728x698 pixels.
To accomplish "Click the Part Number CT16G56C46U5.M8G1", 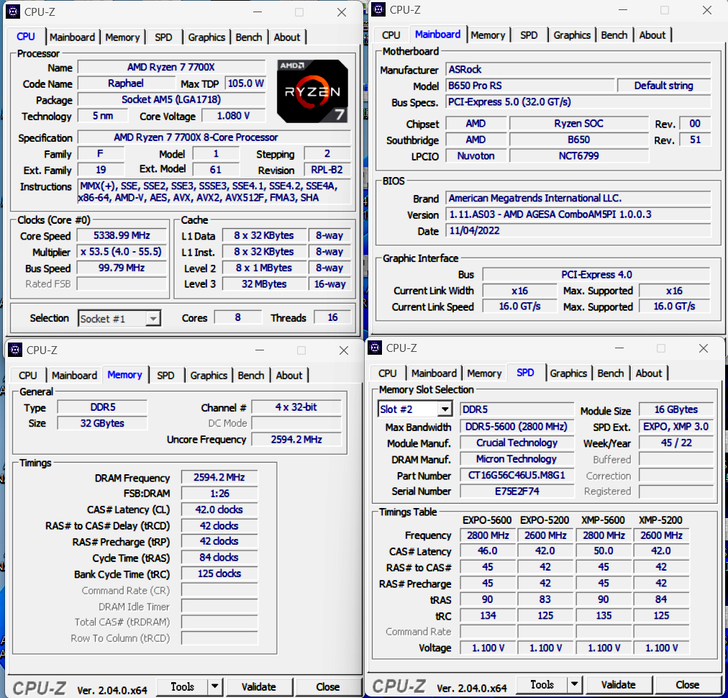I will (x=516, y=475).
